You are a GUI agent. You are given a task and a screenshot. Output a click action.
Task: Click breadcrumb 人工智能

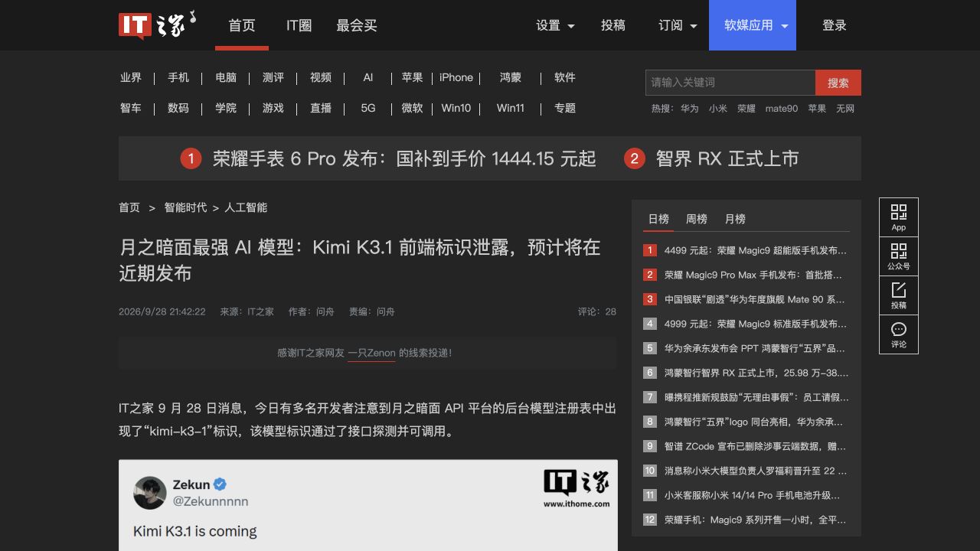(246, 207)
